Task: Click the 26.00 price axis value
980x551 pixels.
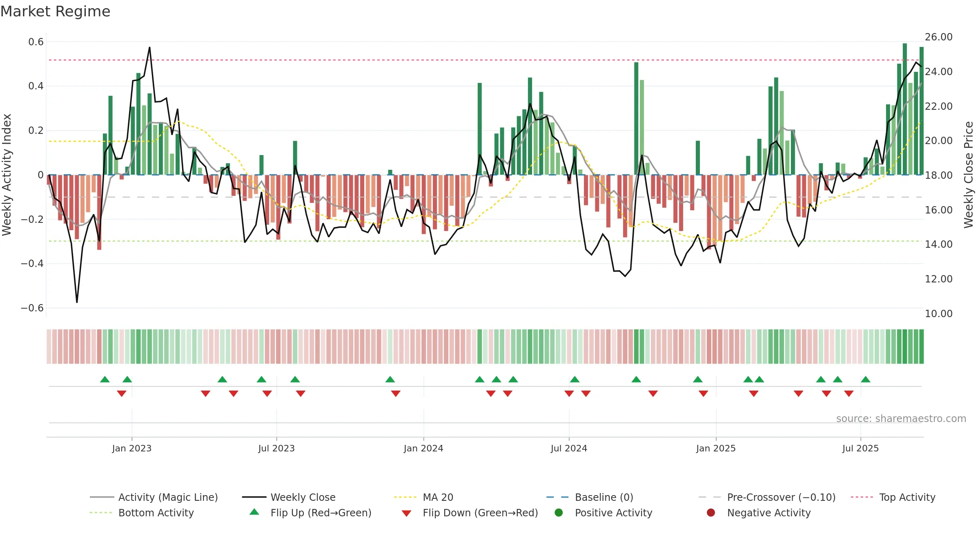Action: pyautogui.click(x=938, y=37)
